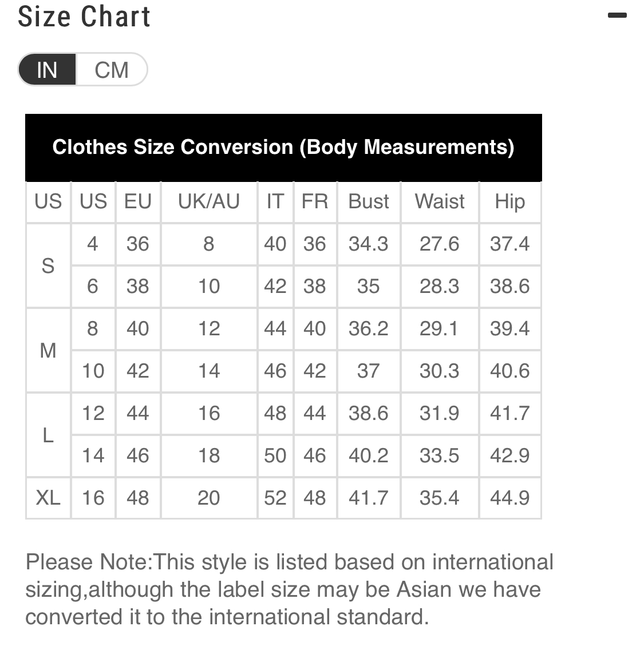644x646 pixels.
Task: Select the IN unit toggle
Action: [x=47, y=70]
